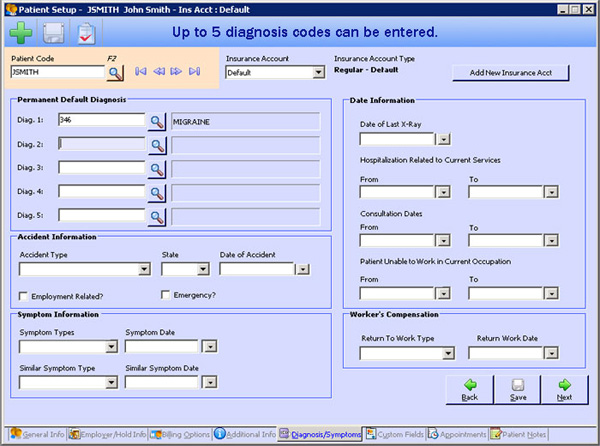Image resolution: width=600 pixels, height=446 pixels.
Task: Toggle the Emergency checkbox
Action: tap(166, 295)
